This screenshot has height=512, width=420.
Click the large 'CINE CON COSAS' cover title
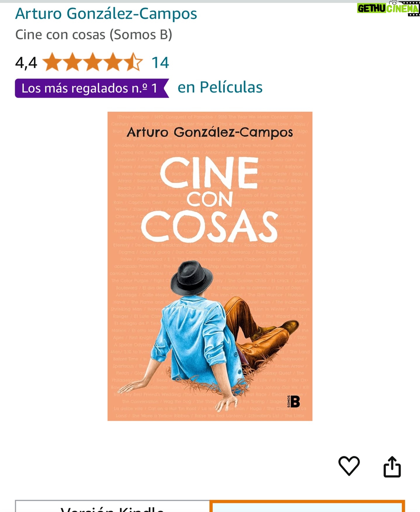(x=210, y=200)
